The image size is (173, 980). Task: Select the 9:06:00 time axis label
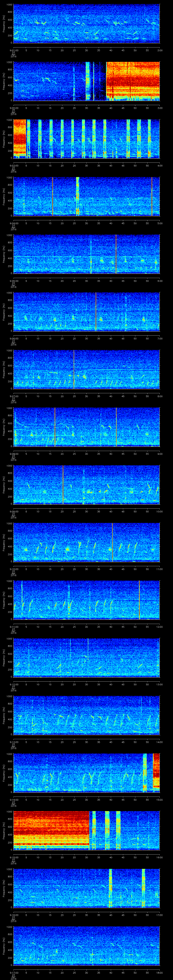tap(14, 339)
